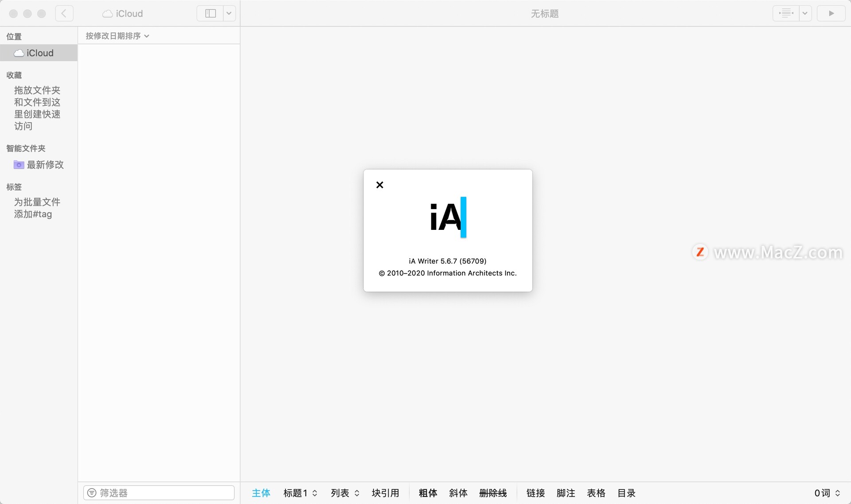Click 智能文件夹 section header

tap(26, 148)
